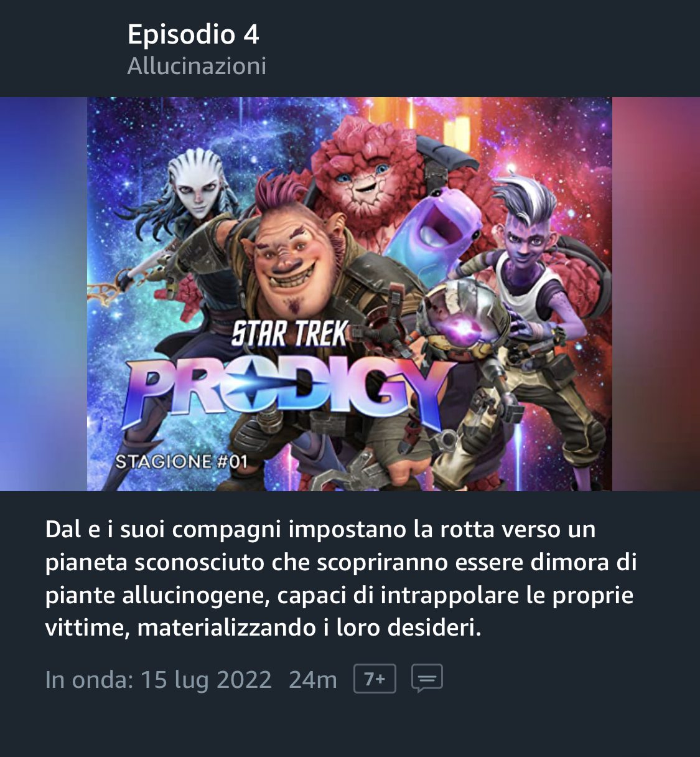Tap the subtitles speech-bubble icon

point(427,679)
